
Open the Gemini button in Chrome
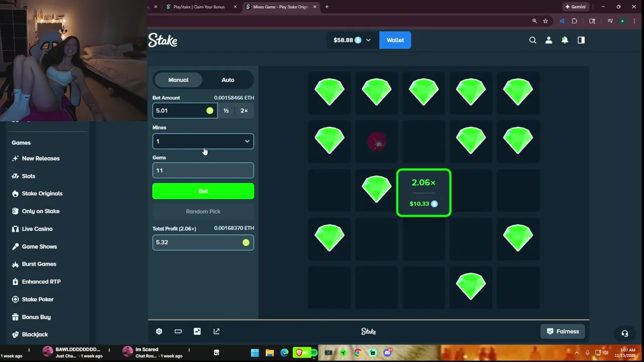(575, 7)
